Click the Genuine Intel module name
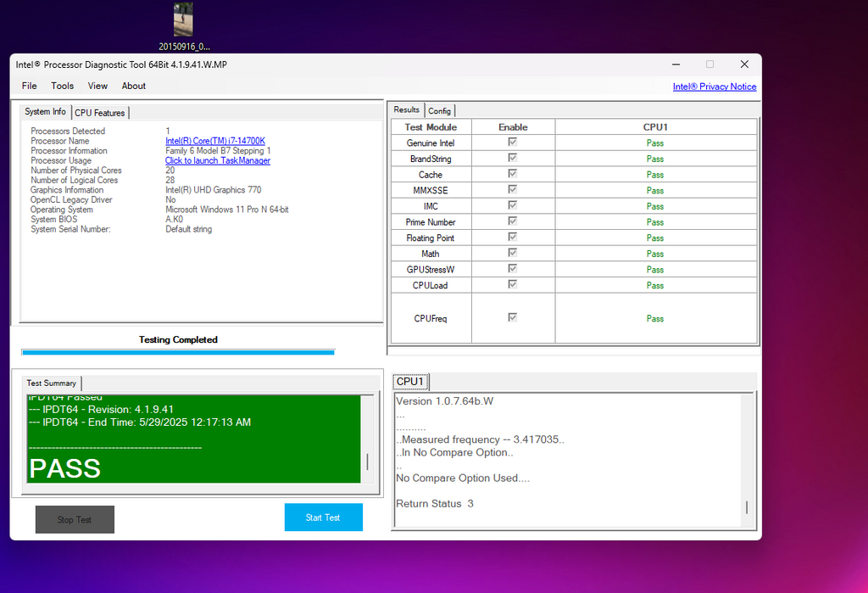This screenshot has height=593, width=868. [x=431, y=143]
